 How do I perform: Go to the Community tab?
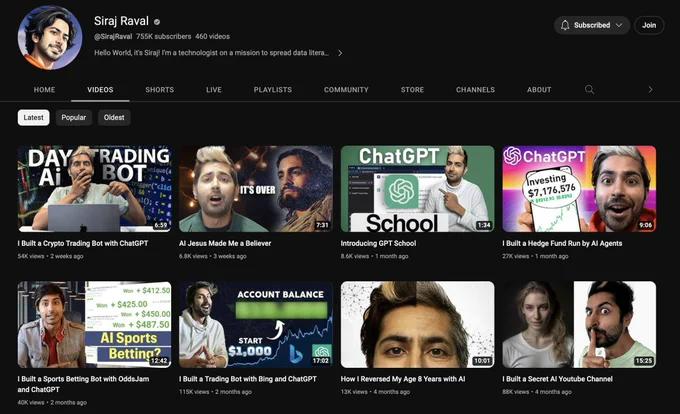346,90
